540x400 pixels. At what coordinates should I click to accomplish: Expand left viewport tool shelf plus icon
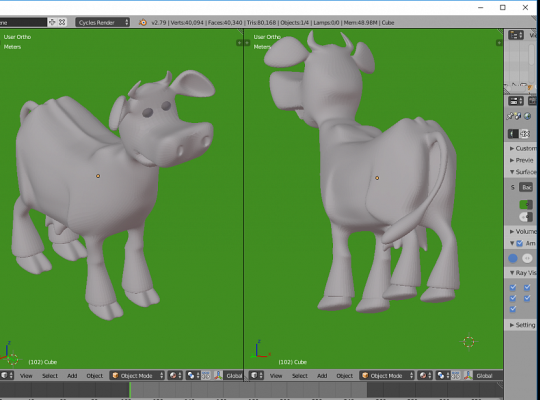(239, 43)
